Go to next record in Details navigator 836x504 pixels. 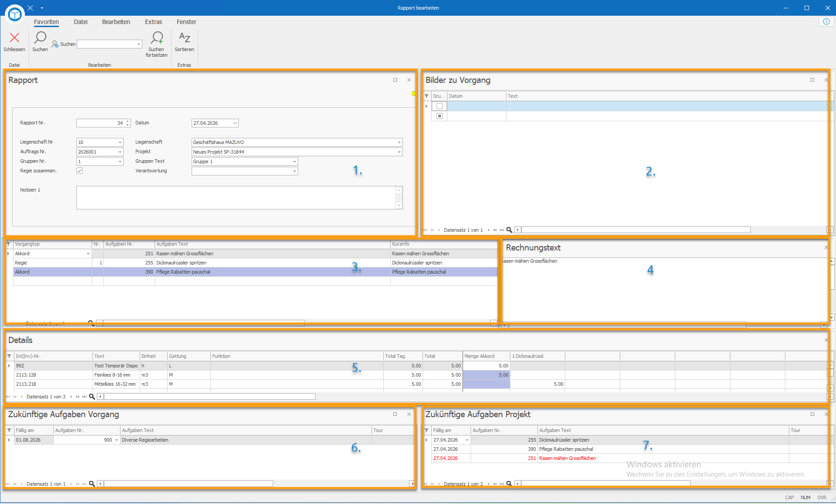point(71,397)
